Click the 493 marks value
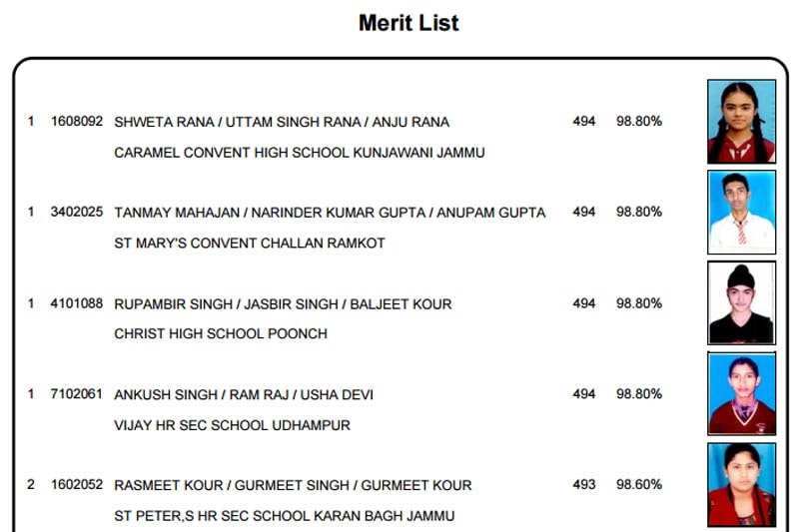This screenshot has height=532, width=799. (x=584, y=485)
